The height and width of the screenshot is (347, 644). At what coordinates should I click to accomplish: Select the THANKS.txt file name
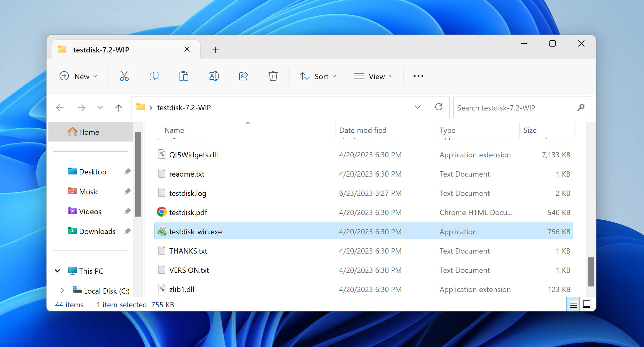[188, 251]
